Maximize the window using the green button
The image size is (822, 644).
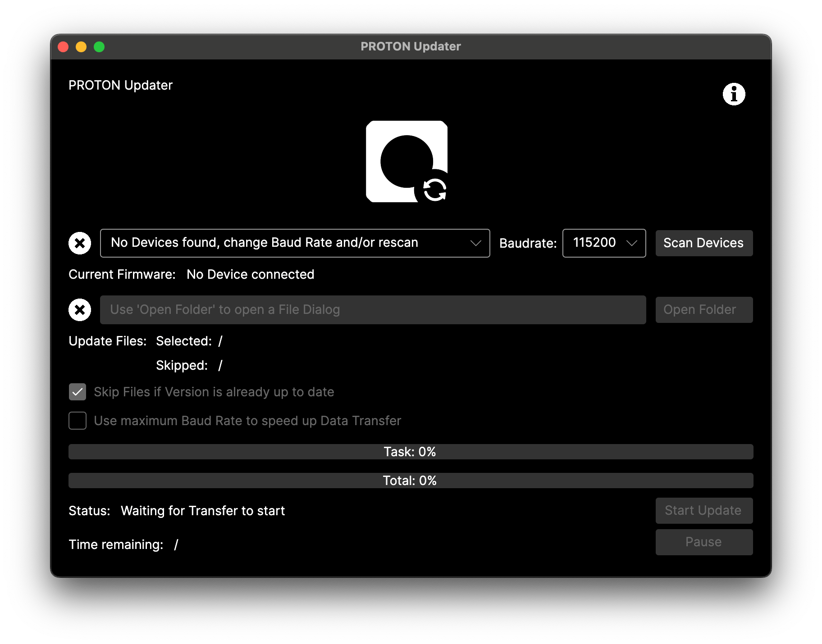point(99,47)
